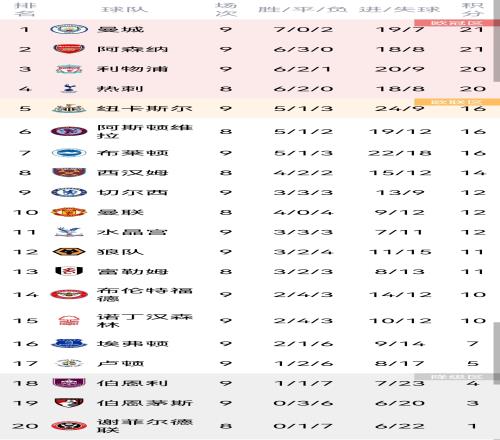Click the red Champions League zone tag
This screenshot has height=440, width=500.
point(455,23)
